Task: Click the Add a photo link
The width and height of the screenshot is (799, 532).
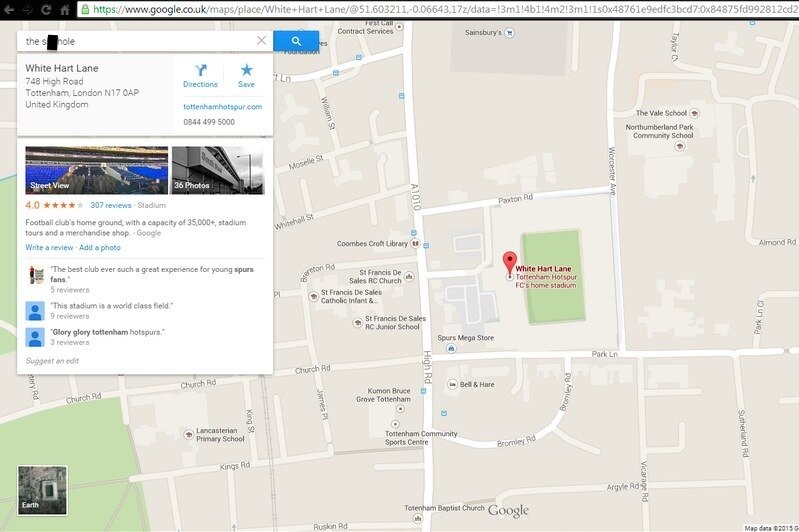Action: coord(100,248)
